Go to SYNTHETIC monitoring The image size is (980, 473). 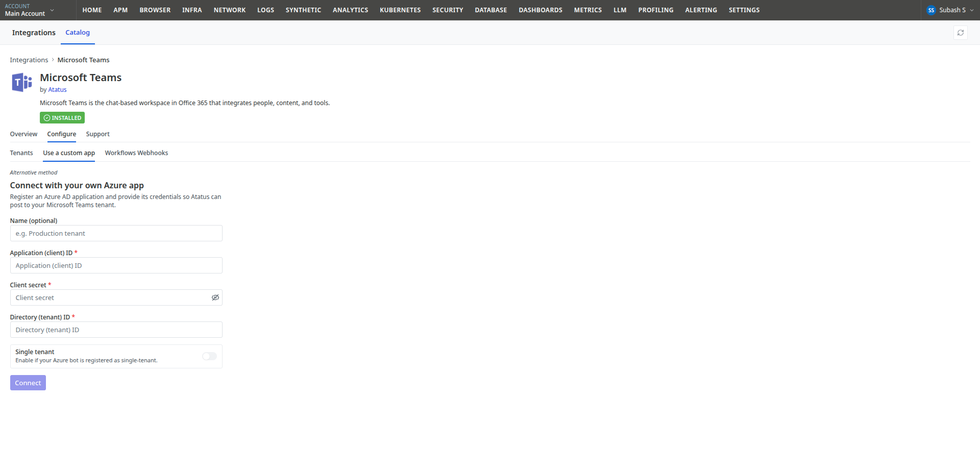[303, 10]
